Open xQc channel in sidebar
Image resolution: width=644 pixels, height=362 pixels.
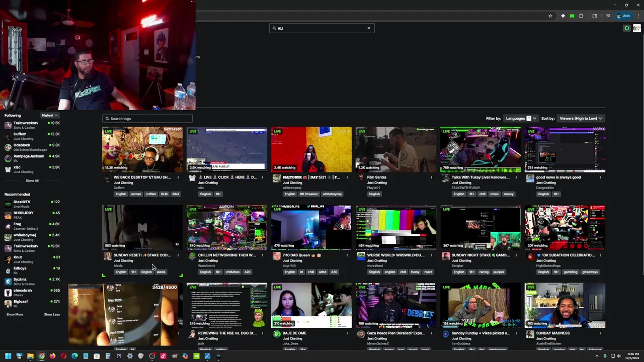click(x=32, y=169)
